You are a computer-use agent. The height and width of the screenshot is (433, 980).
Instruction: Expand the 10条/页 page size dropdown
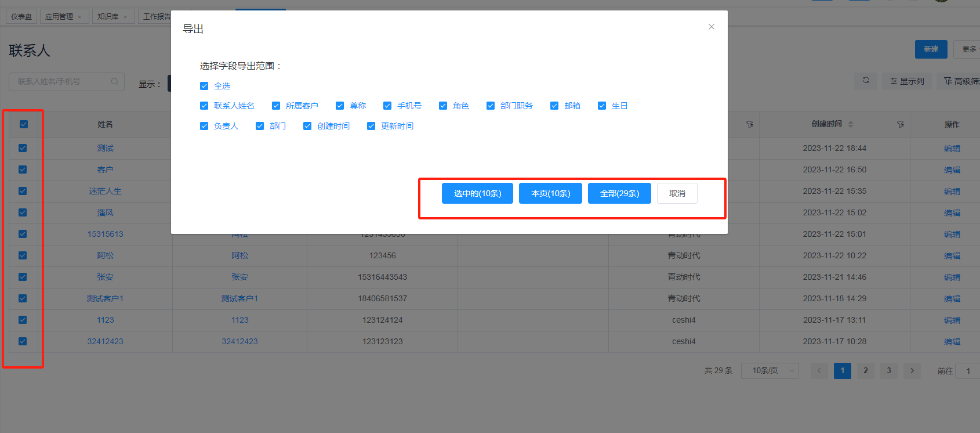tap(770, 370)
